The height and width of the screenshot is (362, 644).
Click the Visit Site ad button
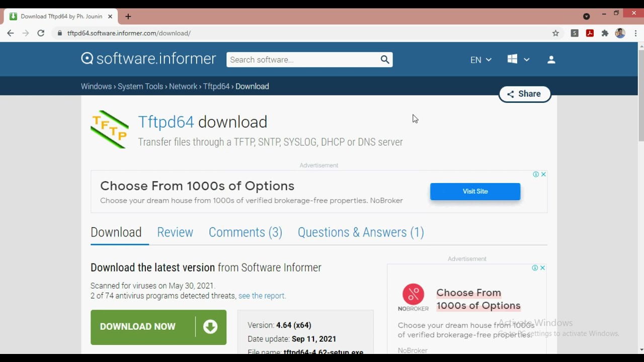pyautogui.click(x=475, y=192)
